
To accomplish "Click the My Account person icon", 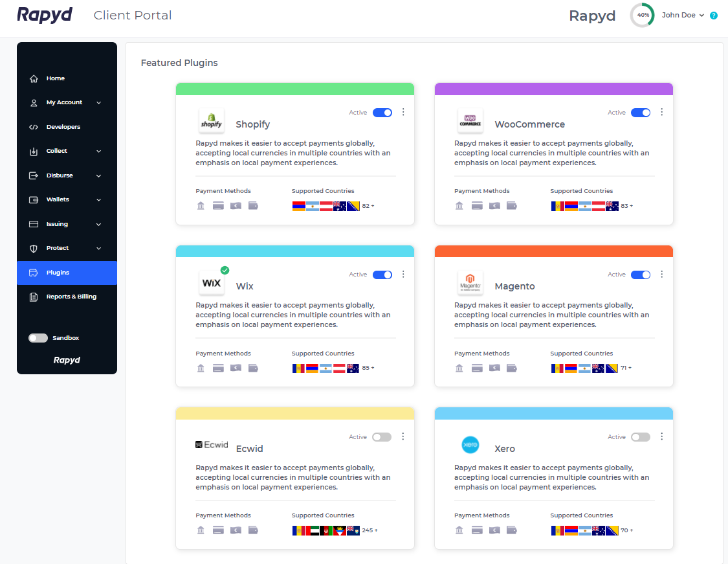I will [34, 103].
